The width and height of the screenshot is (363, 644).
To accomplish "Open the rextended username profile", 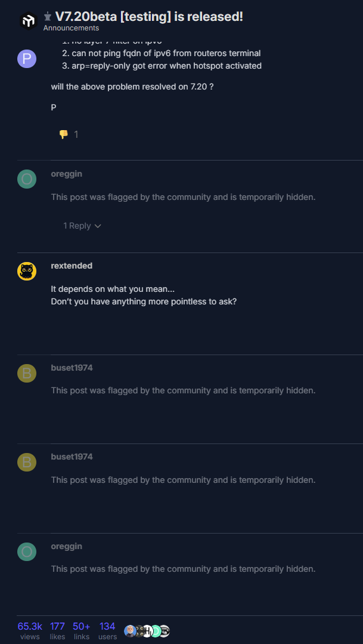I will point(72,266).
